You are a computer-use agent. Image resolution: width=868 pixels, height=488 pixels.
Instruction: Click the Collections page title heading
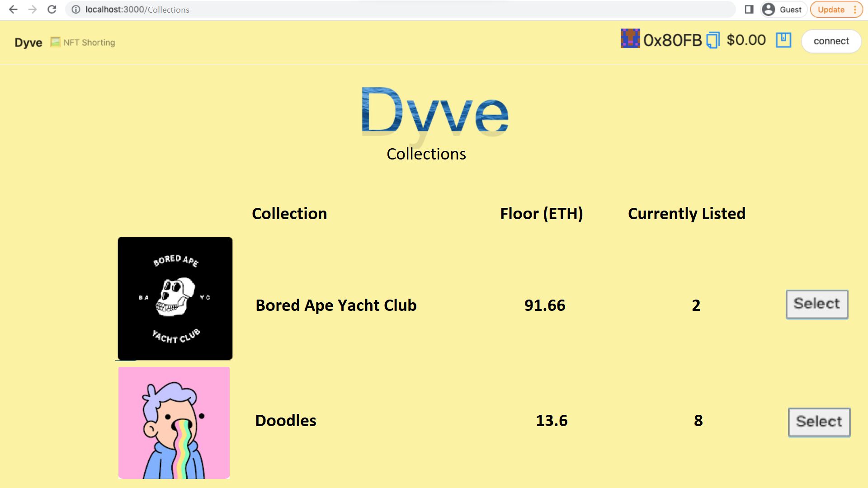pyautogui.click(x=426, y=153)
